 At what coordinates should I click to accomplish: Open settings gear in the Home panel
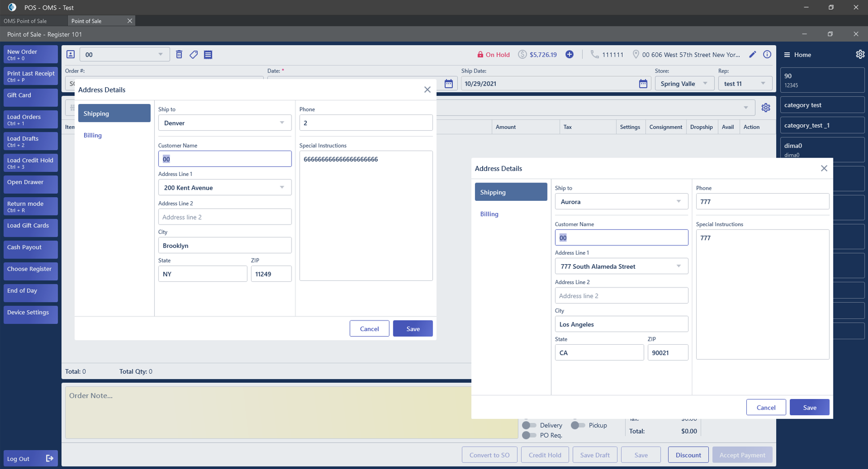(860, 54)
